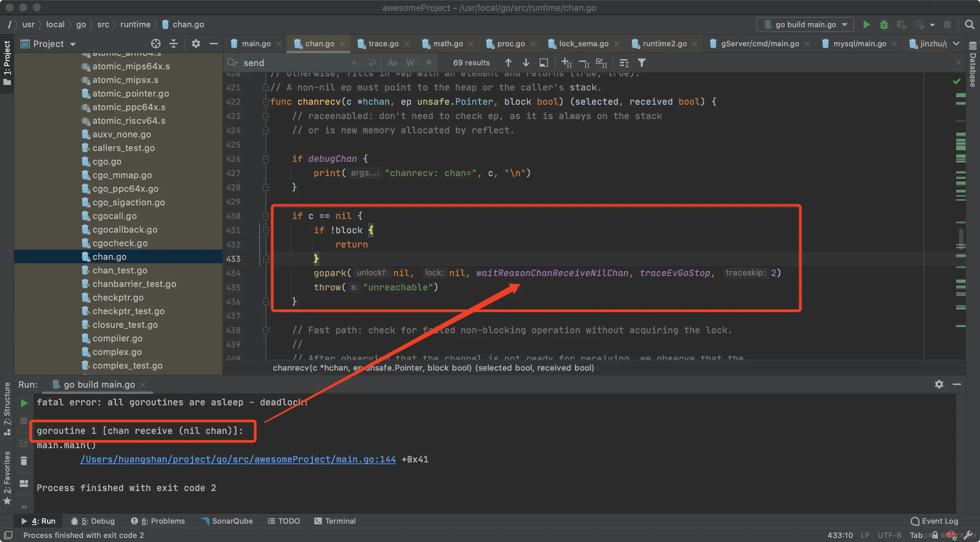Toggle Regex (.*) search option
Screen dimensions: 980x542
pos(428,63)
